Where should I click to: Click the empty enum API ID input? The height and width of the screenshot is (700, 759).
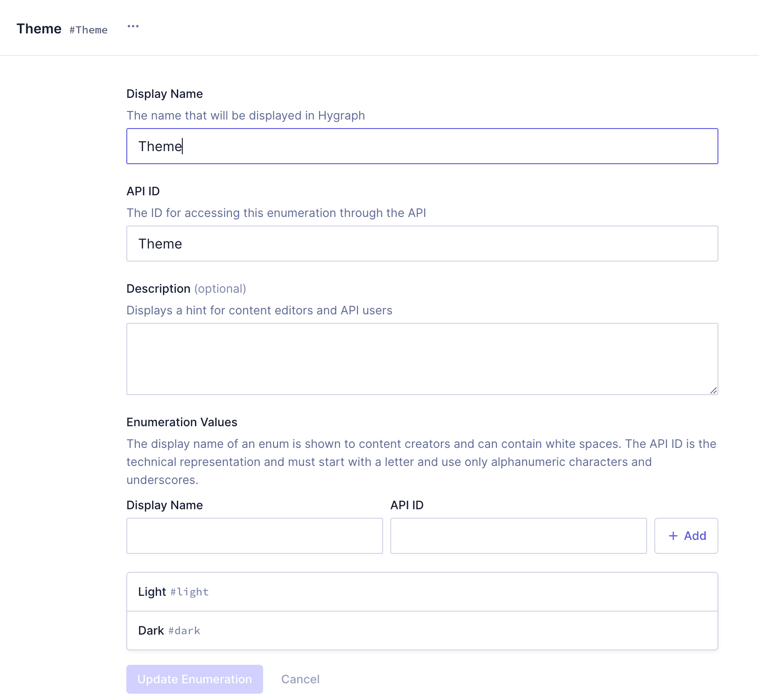pos(518,536)
